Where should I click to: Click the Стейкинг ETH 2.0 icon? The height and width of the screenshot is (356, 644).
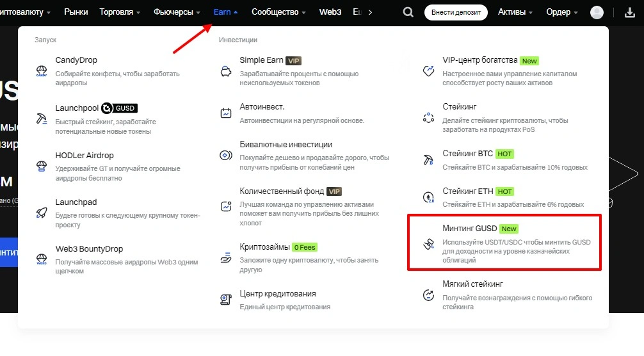(428, 197)
